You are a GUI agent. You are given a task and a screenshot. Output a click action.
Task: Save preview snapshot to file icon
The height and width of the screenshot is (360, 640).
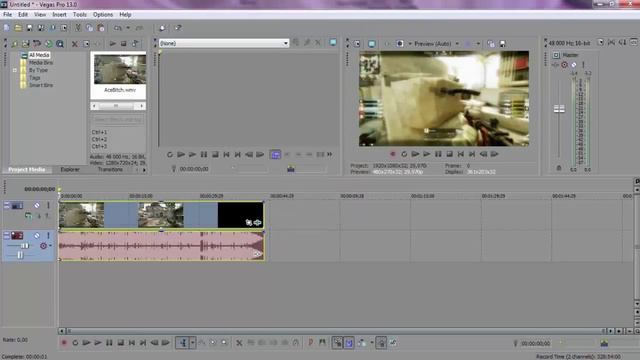[x=502, y=44]
